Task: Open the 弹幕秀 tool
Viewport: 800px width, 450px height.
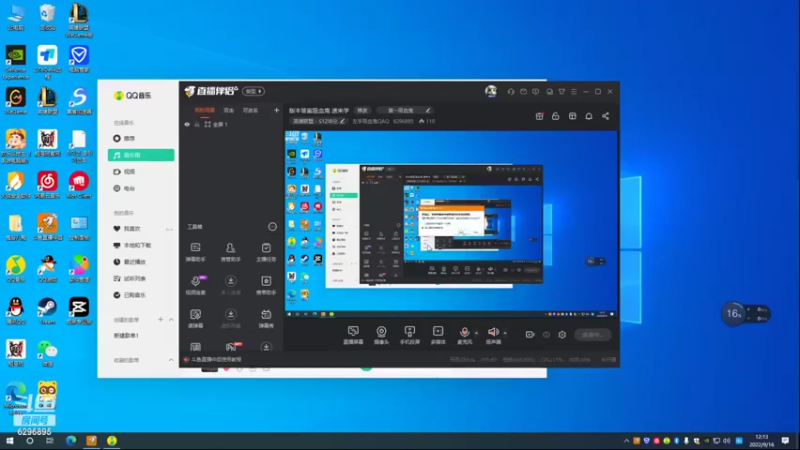Action: pos(266,318)
